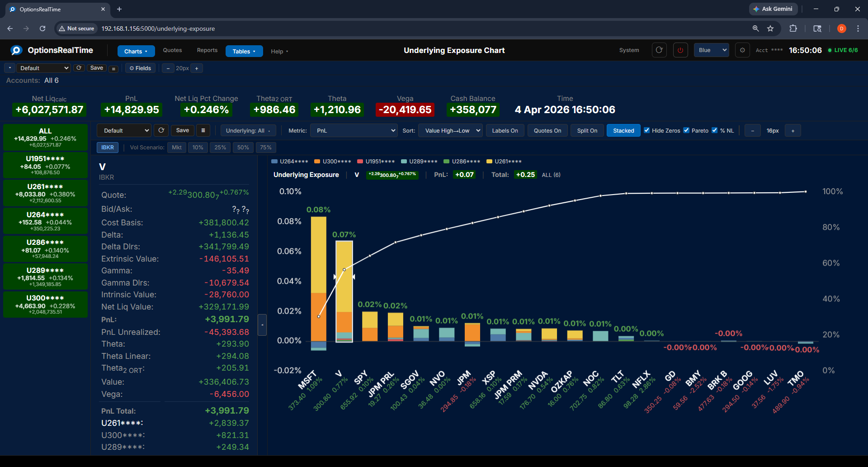
Task: Open the Sort Value High→Low dropdown
Action: [x=450, y=130]
